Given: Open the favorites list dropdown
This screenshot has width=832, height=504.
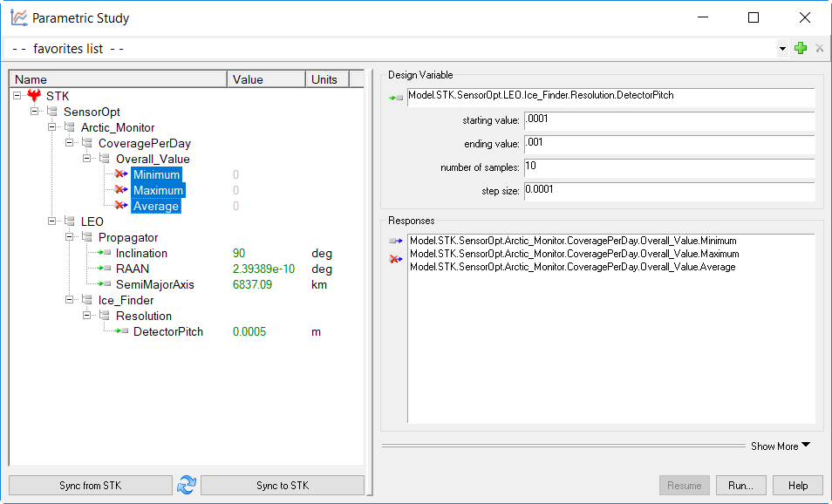Looking at the screenshot, I should [x=782, y=50].
